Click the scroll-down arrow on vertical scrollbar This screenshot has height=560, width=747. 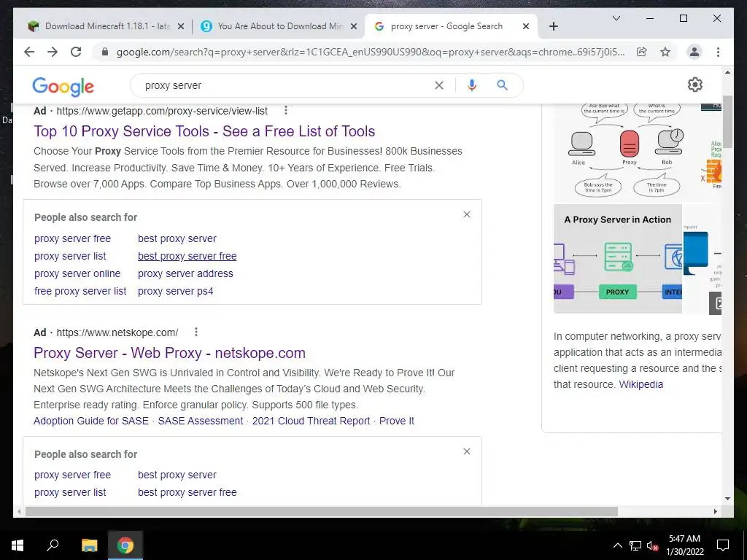click(x=727, y=499)
